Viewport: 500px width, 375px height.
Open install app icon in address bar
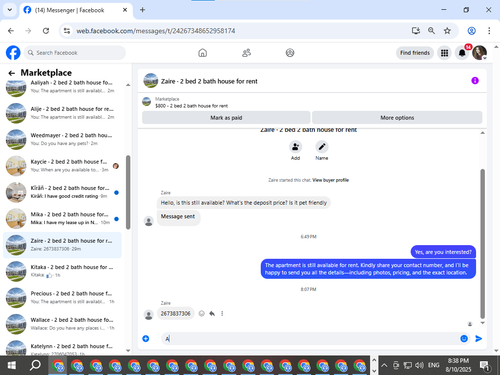click(x=415, y=31)
